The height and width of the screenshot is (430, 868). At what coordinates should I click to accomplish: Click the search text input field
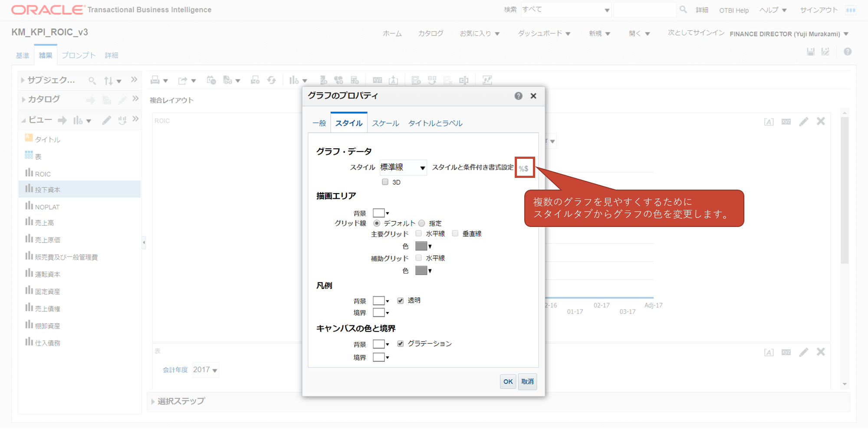click(644, 10)
